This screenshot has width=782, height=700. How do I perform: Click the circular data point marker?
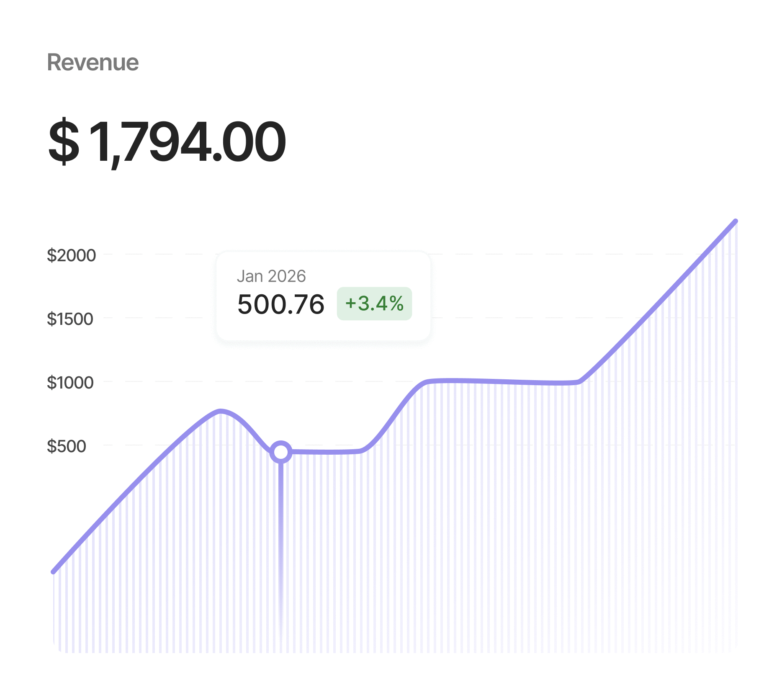(280, 452)
